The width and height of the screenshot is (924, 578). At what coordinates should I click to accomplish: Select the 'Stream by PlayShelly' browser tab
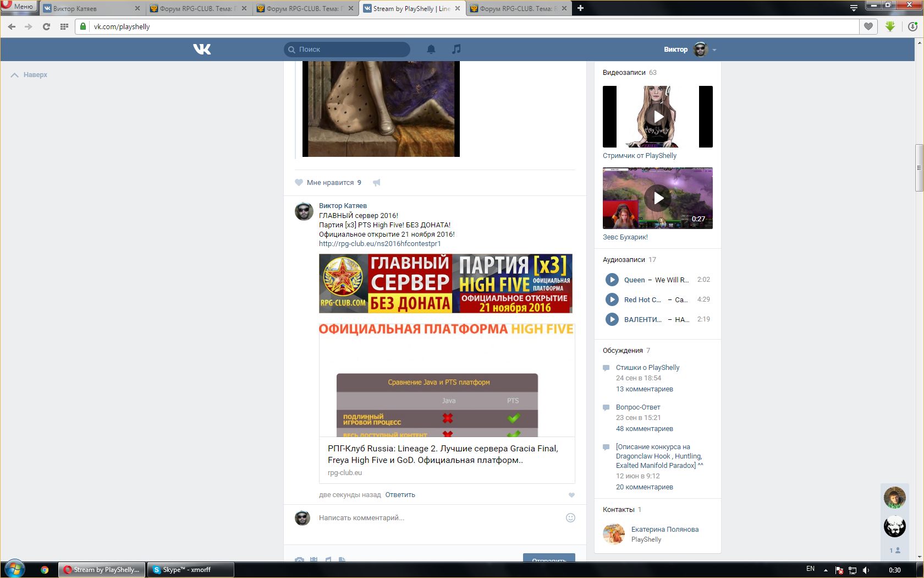click(412, 8)
